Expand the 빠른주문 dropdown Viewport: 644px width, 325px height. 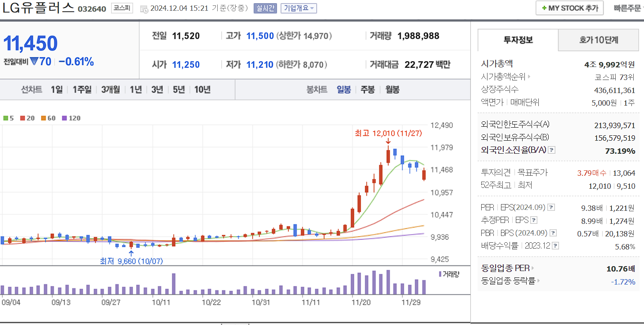pos(629,8)
